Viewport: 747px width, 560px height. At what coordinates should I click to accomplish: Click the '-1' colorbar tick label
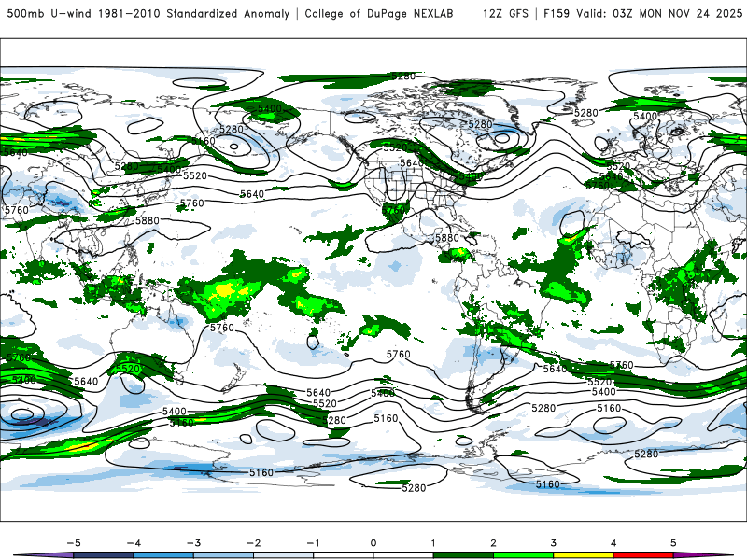[313, 543]
